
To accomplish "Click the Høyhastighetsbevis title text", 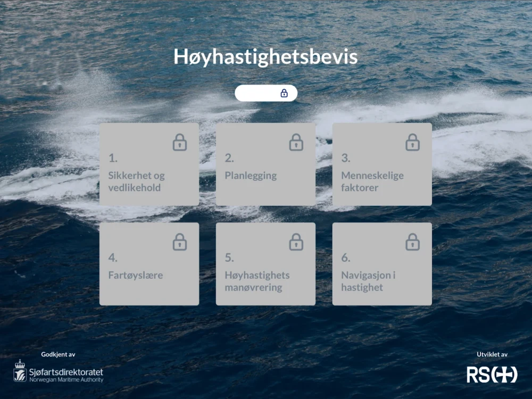I will pos(266,56).
